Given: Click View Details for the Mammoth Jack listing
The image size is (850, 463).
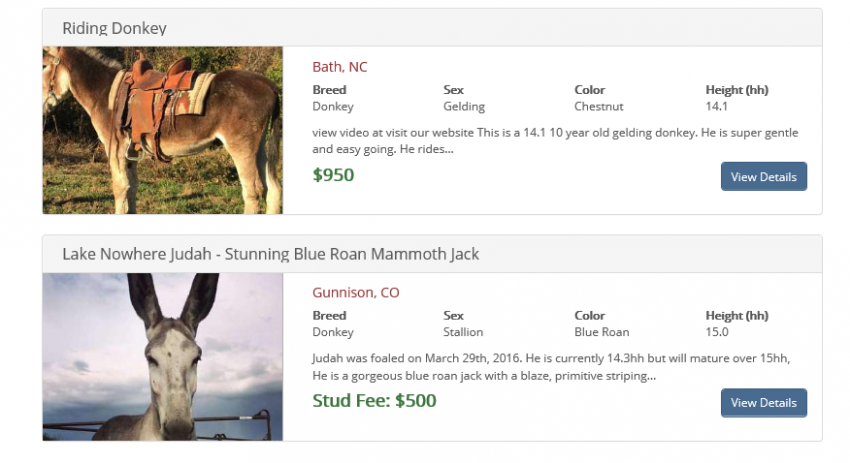Looking at the screenshot, I should (x=764, y=403).
